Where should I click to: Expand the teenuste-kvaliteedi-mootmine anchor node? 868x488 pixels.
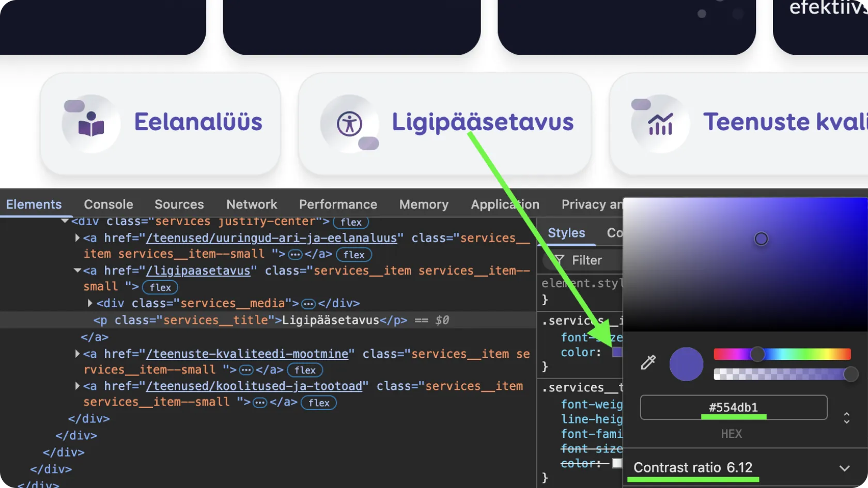77,354
